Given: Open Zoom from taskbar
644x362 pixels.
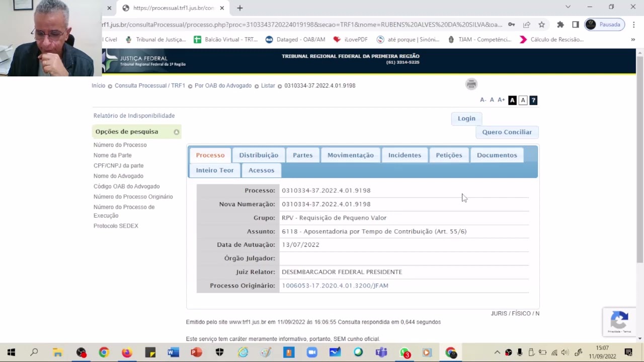Looking at the screenshot, I should pos(312,352).
